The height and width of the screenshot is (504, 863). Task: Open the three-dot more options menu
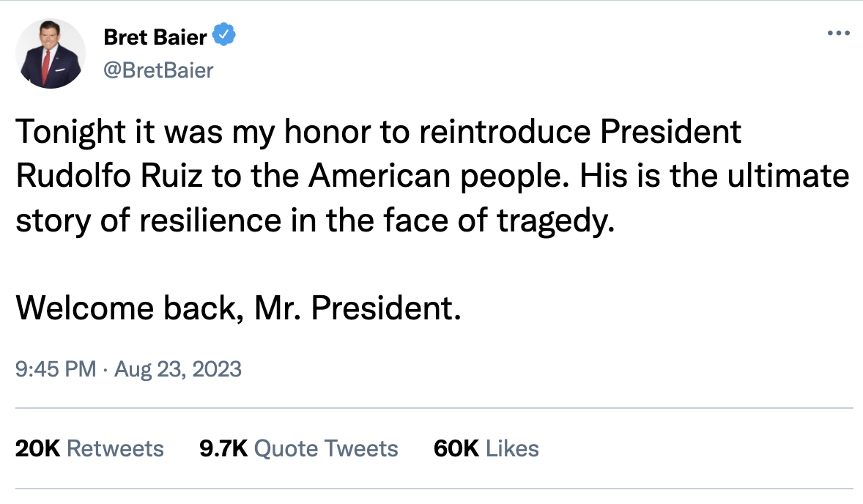coord(837,34)
